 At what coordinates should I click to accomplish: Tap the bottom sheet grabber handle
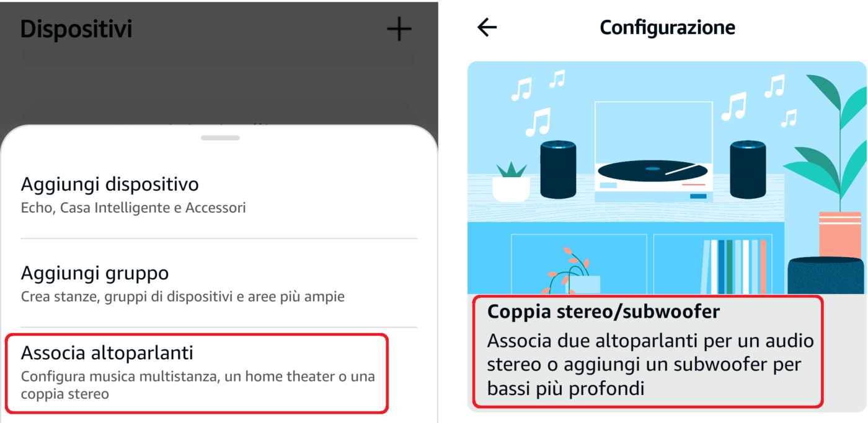pos(220,137)
